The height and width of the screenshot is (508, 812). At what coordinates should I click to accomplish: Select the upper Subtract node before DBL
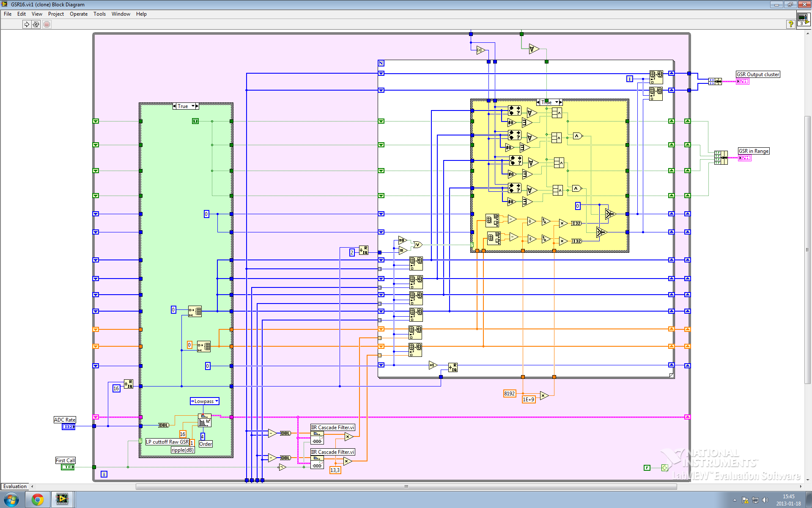[272, 433]
